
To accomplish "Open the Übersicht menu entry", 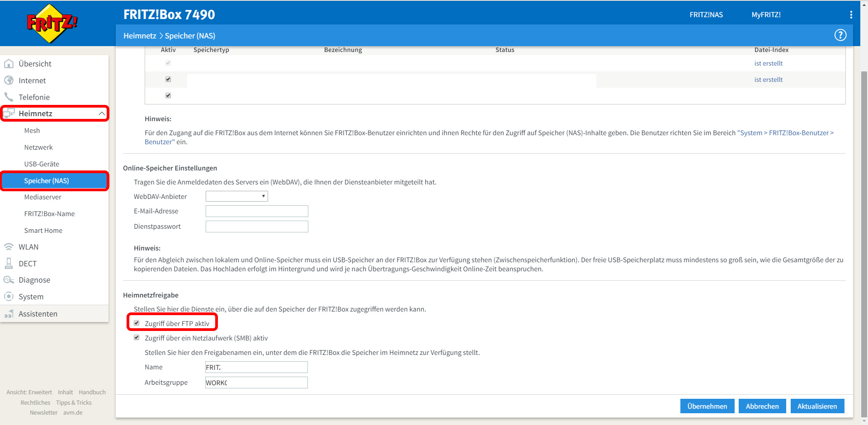I will 35,64.
